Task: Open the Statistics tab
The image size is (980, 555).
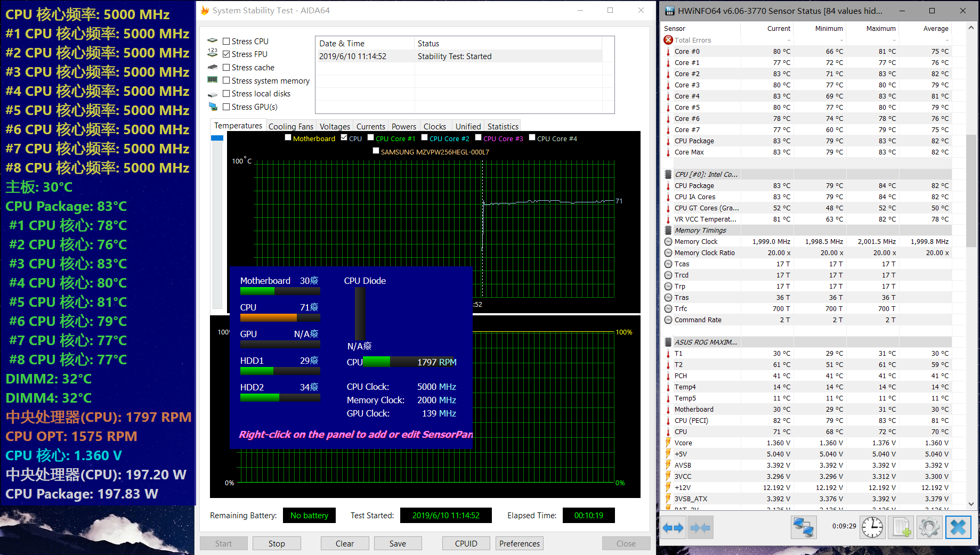Action: [503, 126]
